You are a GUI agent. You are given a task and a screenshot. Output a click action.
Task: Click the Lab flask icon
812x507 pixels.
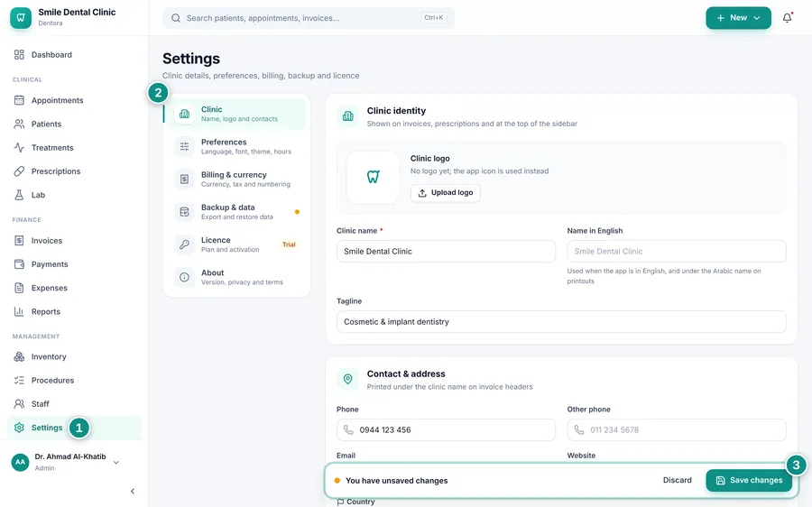tap(19, 195)
